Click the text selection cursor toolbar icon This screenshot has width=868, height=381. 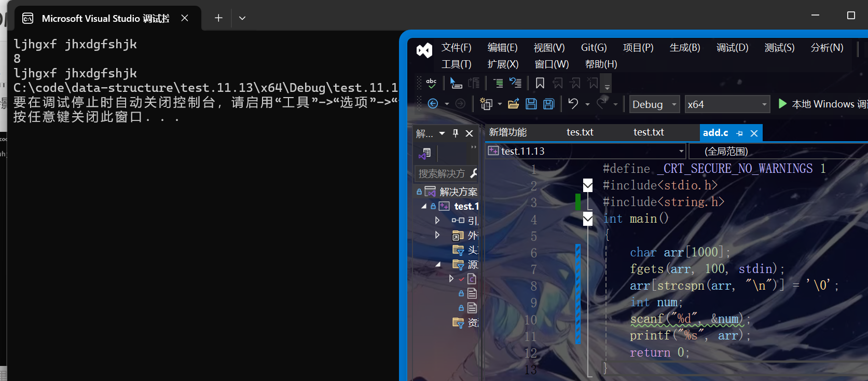(x=456, y=83)
